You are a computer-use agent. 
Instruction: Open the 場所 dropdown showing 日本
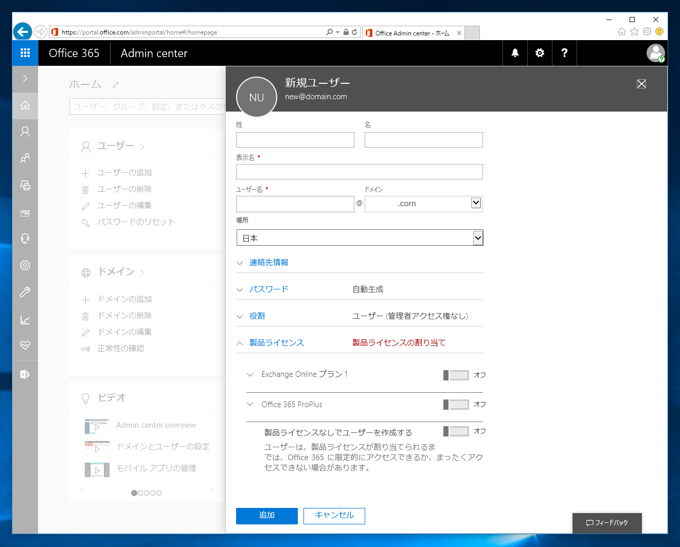[x=360, y=238]
